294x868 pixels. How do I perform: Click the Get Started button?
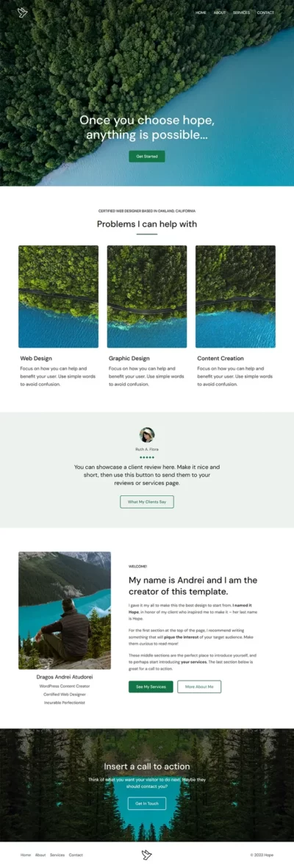(147, 157)
